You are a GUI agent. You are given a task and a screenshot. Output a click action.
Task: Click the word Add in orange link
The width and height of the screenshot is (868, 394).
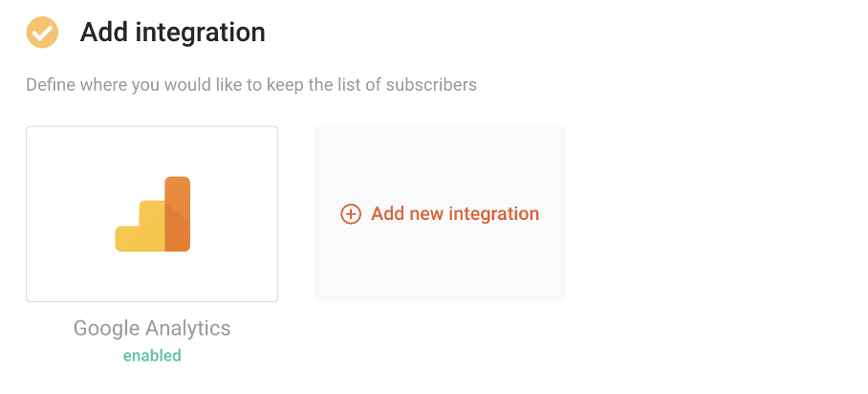(387, 214)
